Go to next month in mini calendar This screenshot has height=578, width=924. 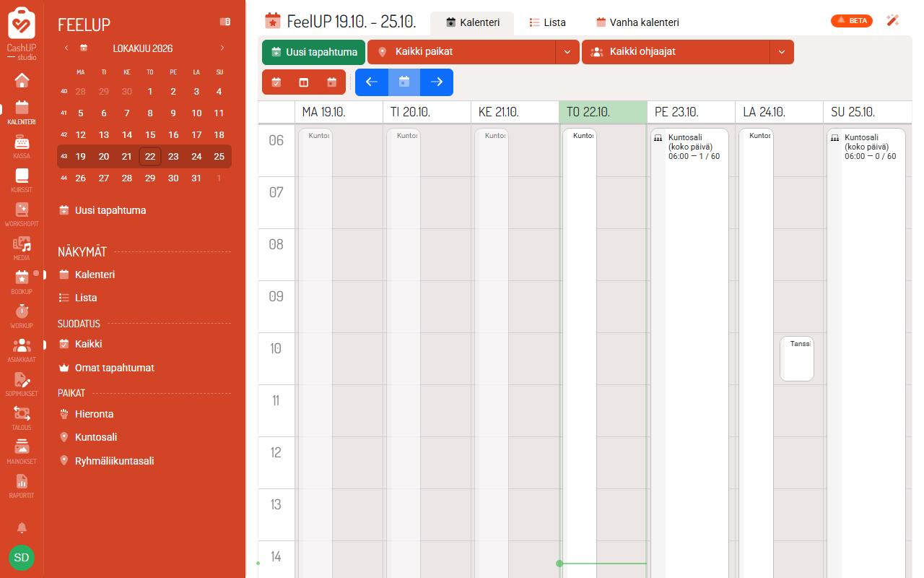click(x=222, y=48)
